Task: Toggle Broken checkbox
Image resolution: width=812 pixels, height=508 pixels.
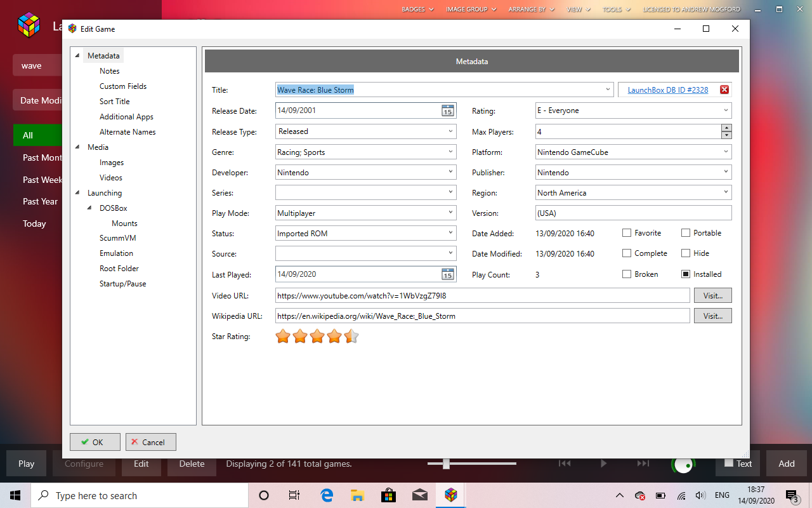Action: (627, 274)
